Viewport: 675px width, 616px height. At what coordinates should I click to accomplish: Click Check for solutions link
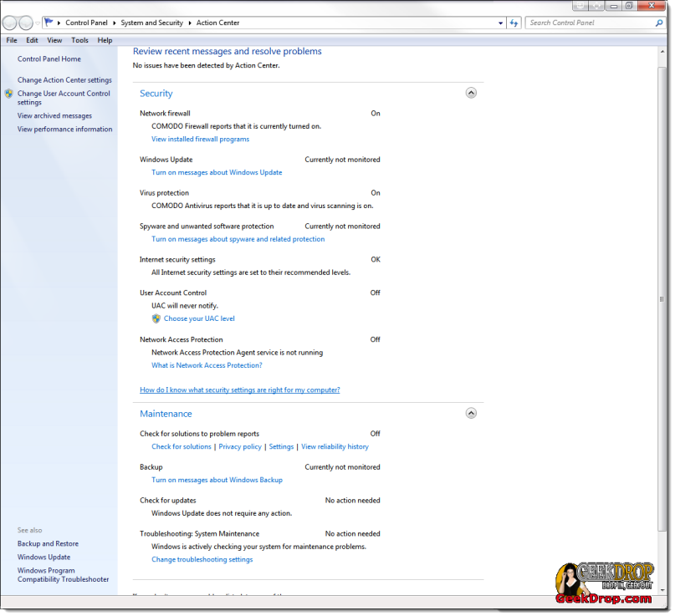(x=182, y=446)
